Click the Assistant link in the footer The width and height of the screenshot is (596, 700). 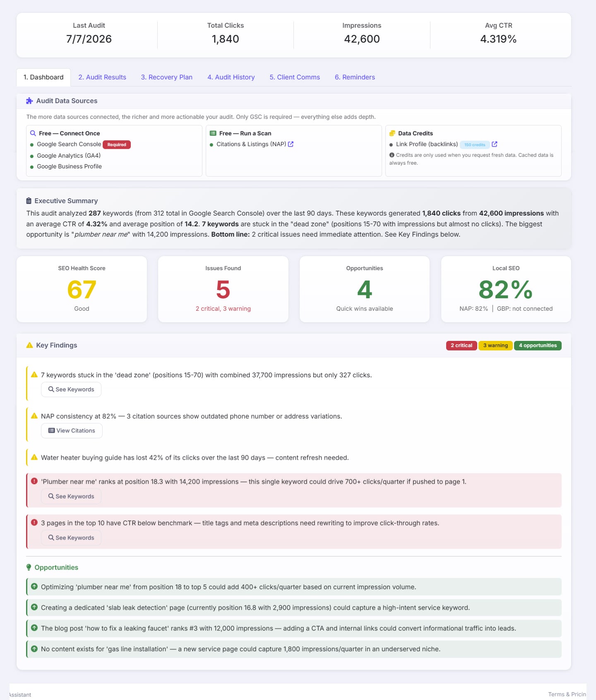pos(20,695)
